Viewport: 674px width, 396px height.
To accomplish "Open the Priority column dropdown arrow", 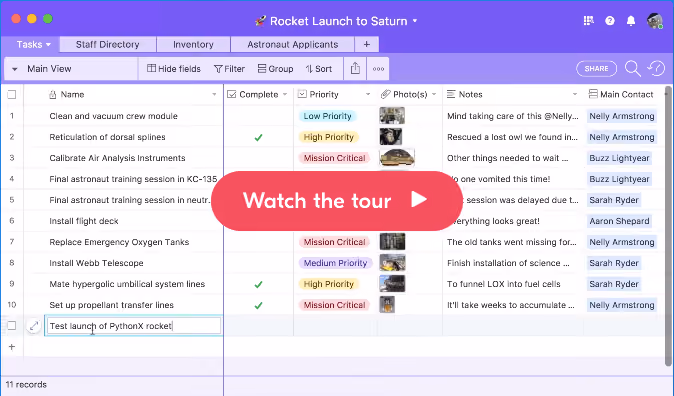I will click(368, 94).
